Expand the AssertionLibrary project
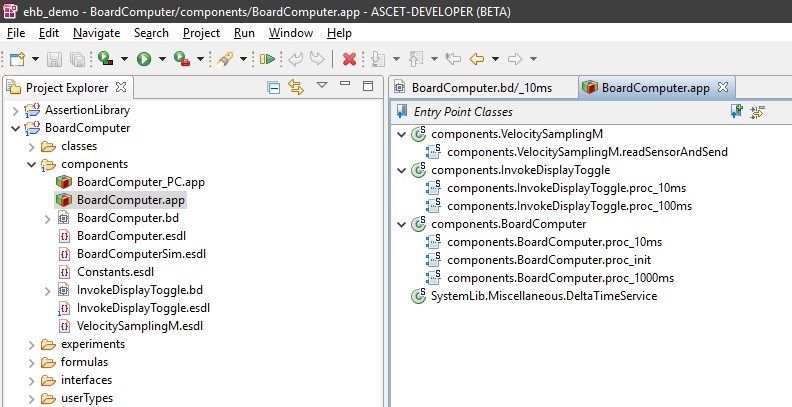Screen dimensions: 792x407 [x=15, y=110]
